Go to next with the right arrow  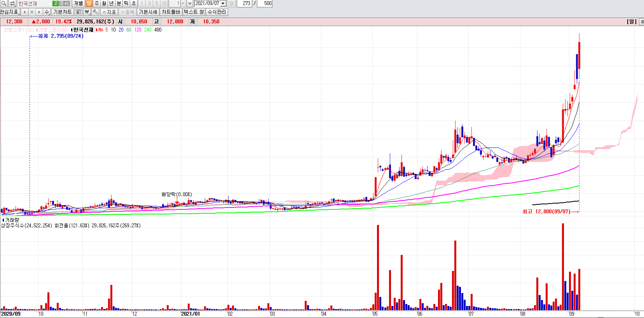pos(39,12)
